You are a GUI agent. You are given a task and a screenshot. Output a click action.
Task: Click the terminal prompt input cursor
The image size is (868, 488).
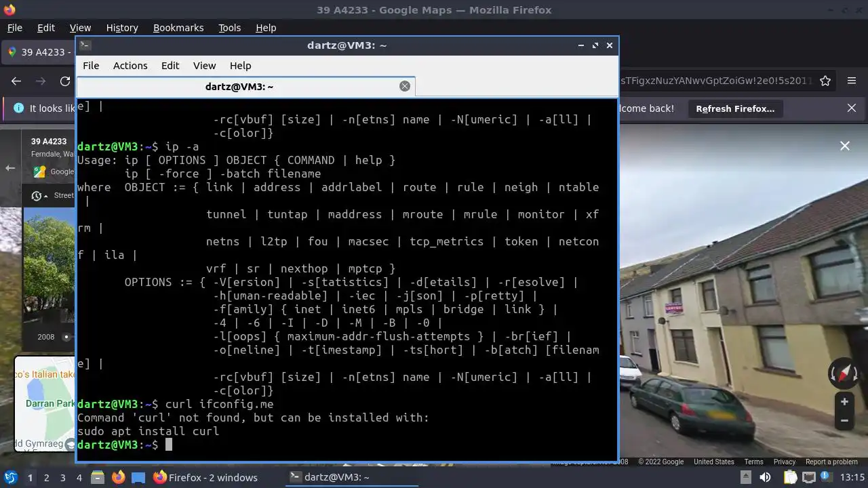coord(169,445)
